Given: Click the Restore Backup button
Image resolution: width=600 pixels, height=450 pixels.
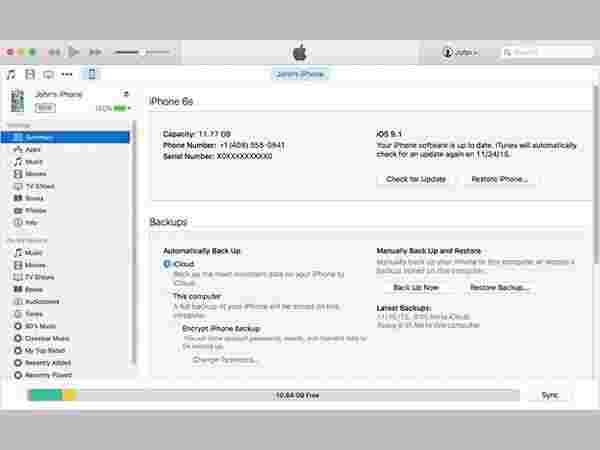Looking at the screenshot, I should [x=499, y=287].
